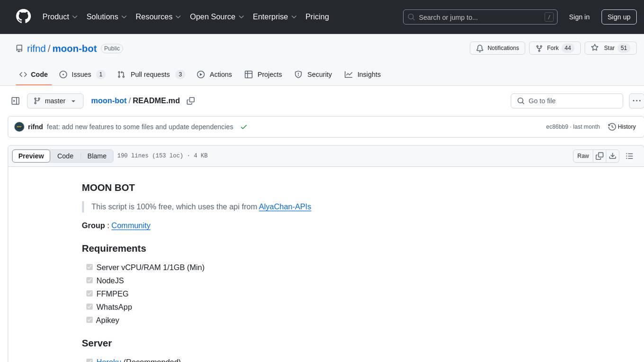Open the Raw file view
The width and height of the screenshot is (644, 362).
(x=583, y=156)
